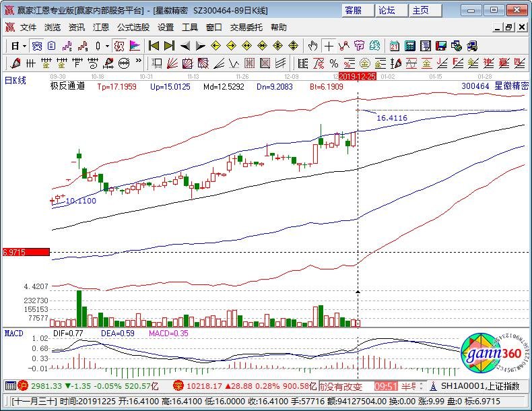Click the black left triangle arrow
The image size is (532, 411).
point(185,46)
